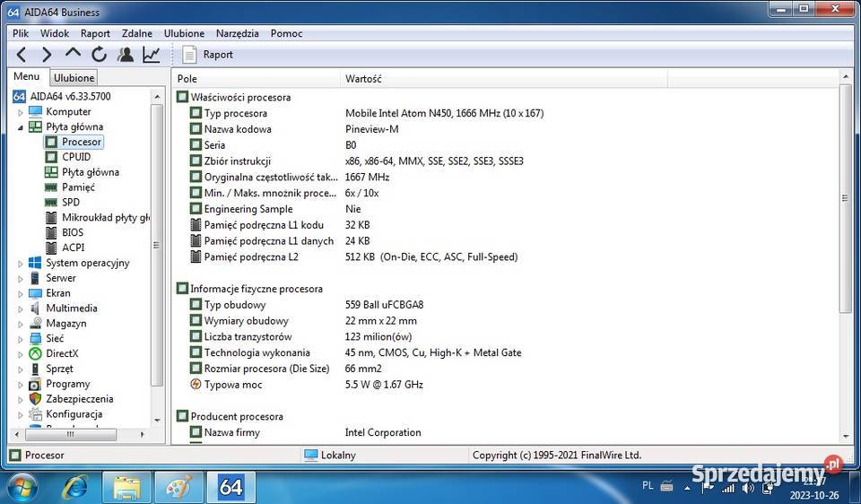Click the tree panel horizontal scrollbar thumb
This screenshot has width=861, height=504.
click(70, 434)
